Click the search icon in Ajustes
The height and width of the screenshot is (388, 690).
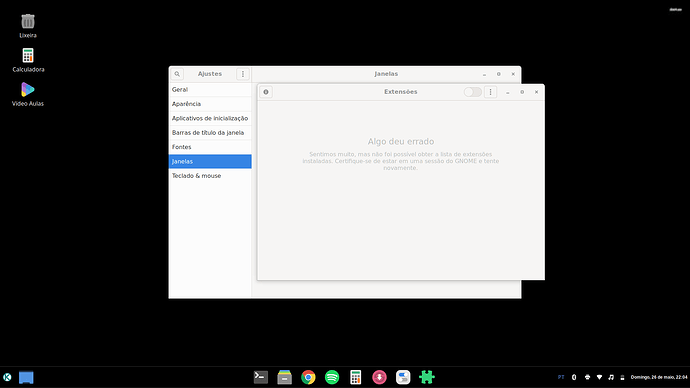(177, 74)
